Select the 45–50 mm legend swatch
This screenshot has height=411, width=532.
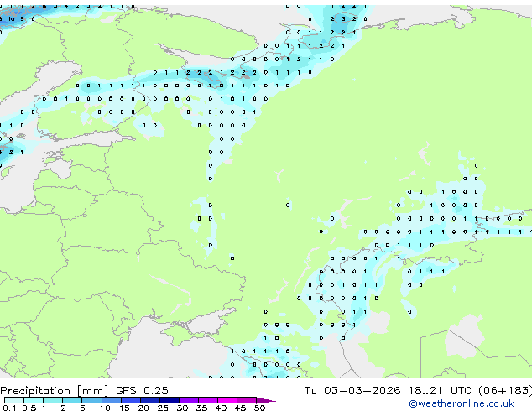(247, 400)
